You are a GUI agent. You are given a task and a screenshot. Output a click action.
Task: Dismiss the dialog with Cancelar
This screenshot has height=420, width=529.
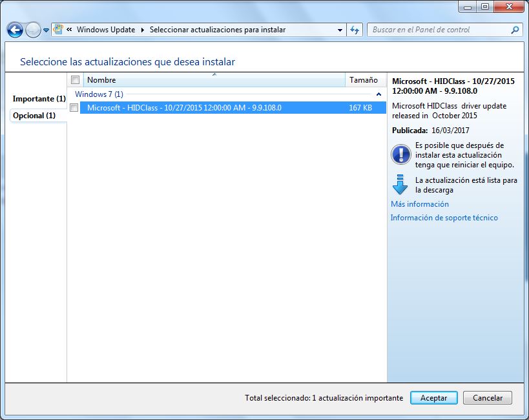[488, 398]
